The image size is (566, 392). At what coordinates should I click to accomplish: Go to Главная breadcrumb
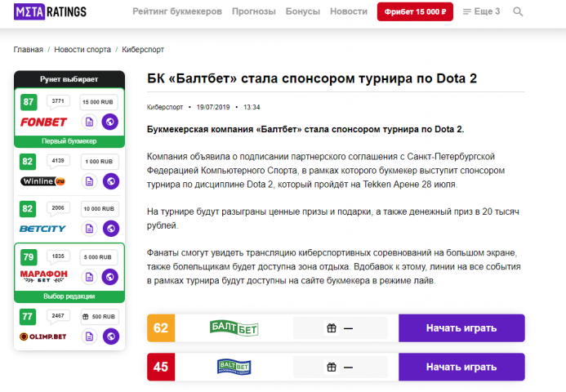[x=28, y=50]
